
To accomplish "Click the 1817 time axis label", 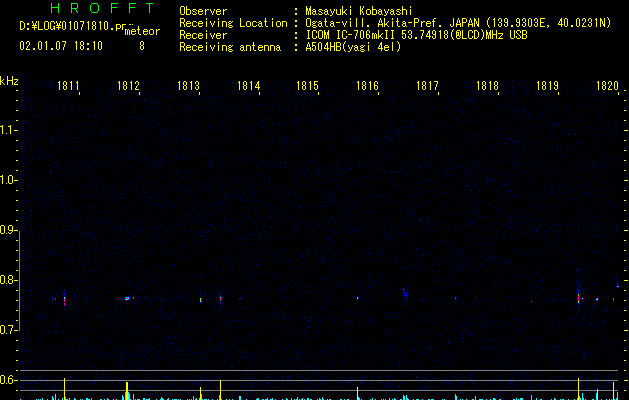I will pos(427,86).
